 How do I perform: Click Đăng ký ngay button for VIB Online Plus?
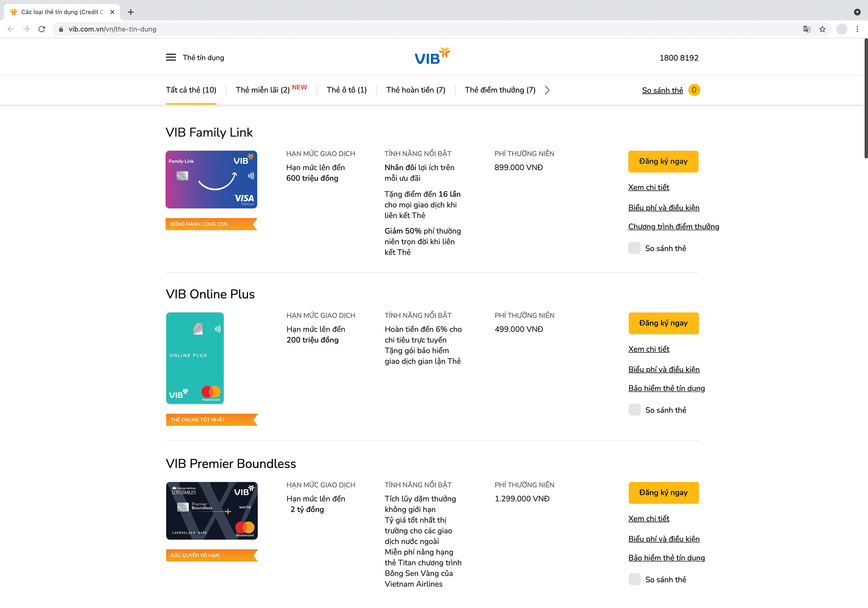pyautogui.click(x=663, y=323)
